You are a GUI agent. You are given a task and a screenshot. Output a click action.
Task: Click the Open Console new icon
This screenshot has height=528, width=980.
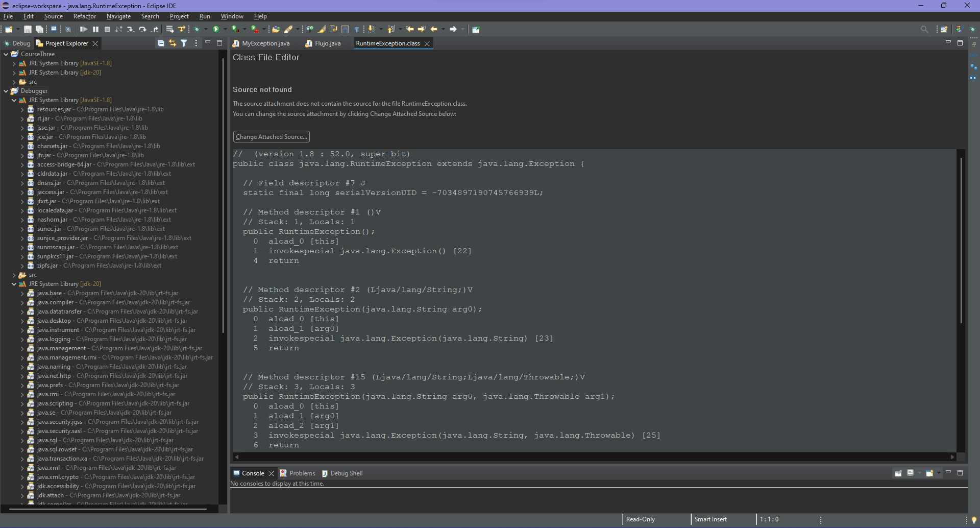[929, 473]
